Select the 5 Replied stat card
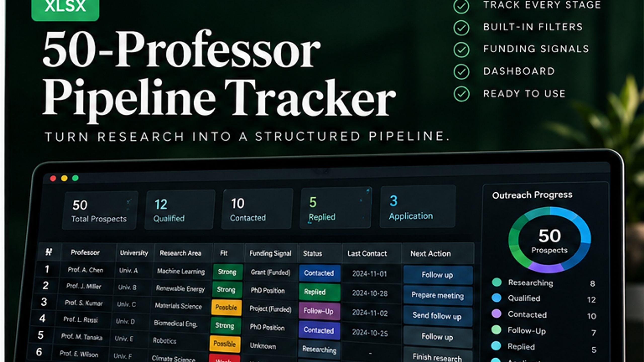 tap(336, 208)
